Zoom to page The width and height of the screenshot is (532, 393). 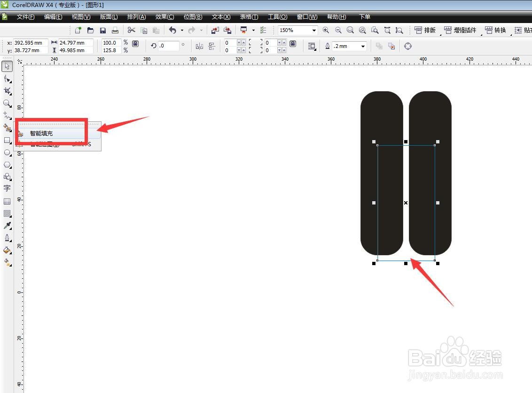point(375,30)
